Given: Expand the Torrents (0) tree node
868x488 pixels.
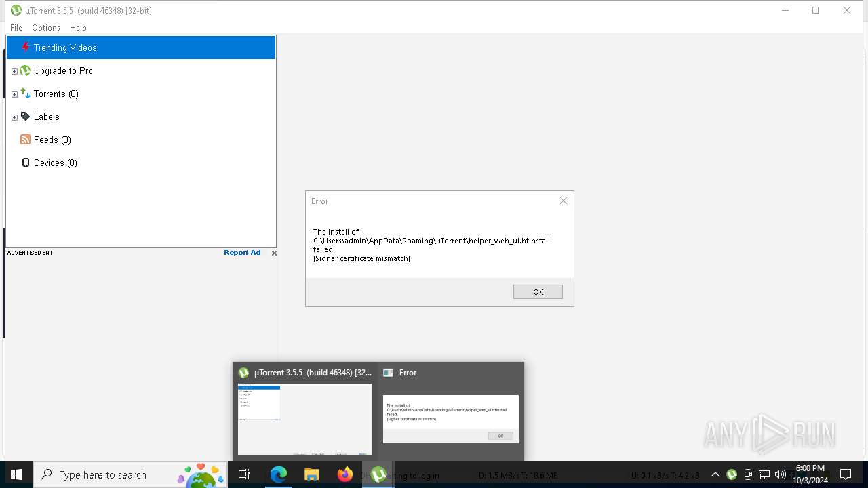Looking at the screenshot, I should tap(14, 94).
